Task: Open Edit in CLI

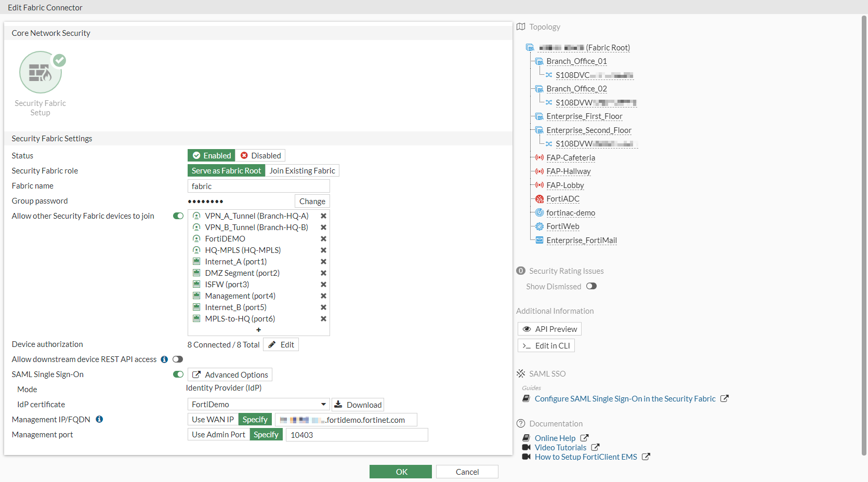Action: 546,345
